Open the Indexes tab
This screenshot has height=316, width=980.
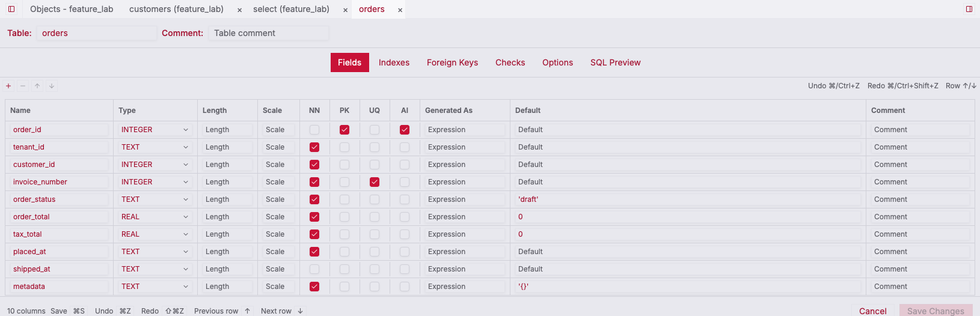(394, 62)
